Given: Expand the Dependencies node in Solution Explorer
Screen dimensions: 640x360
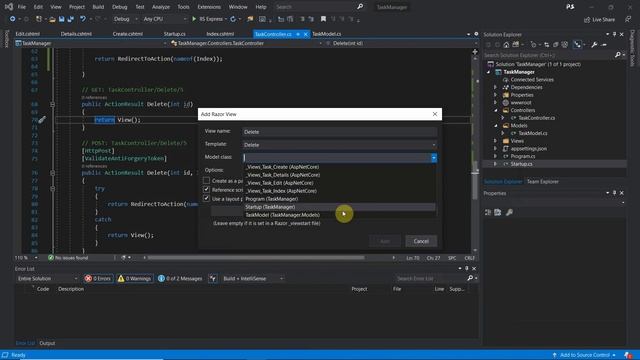Looking at the screenshot, I should [x=495, y=87].
